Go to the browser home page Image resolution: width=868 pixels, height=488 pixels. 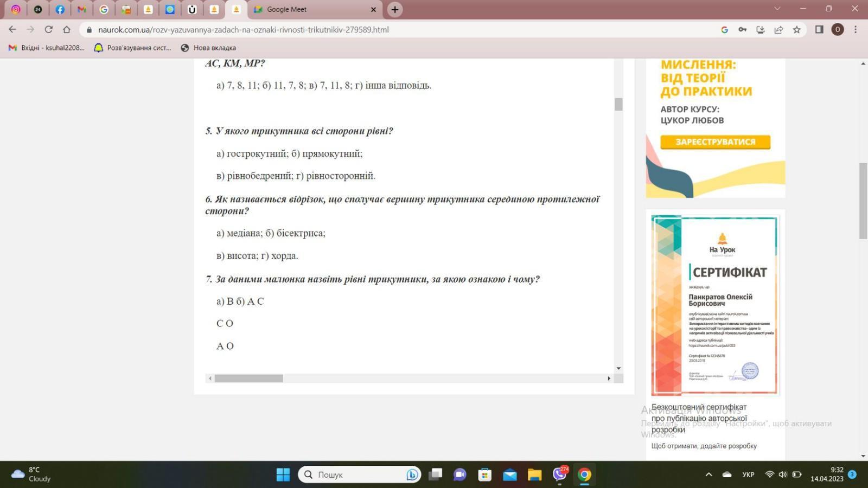67,29
